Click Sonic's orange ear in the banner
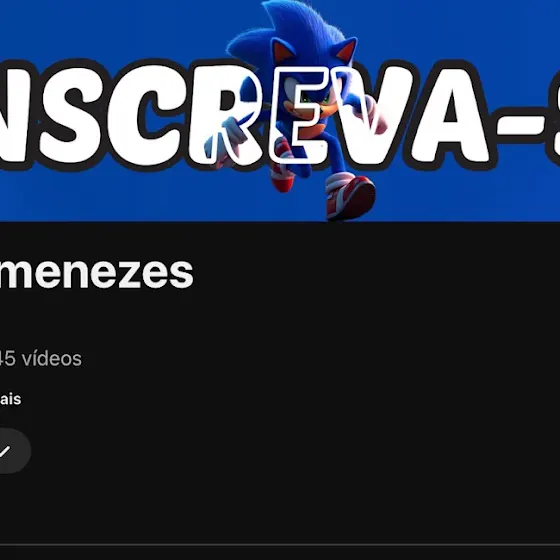Viewport: 560px width, 560px height. point(282,50)
